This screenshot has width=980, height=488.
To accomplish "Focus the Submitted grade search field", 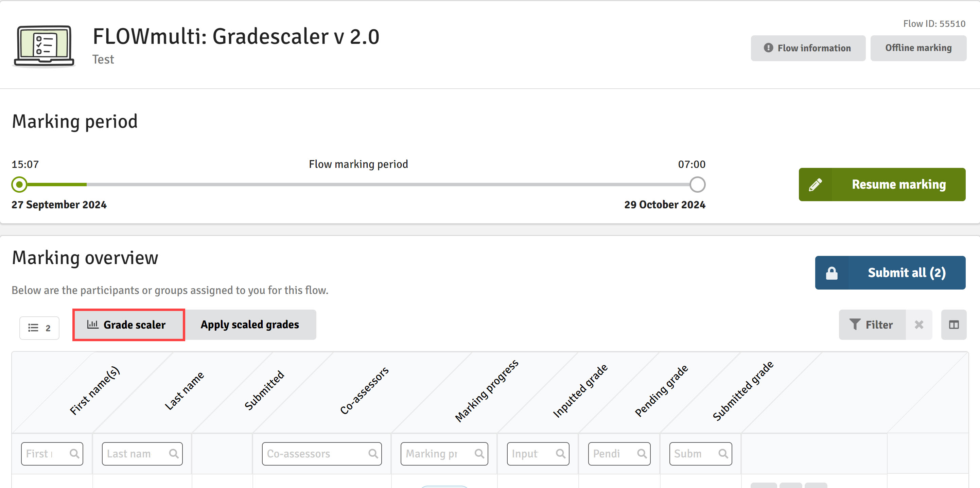I will pyautogui.click(x=700, y=453).
